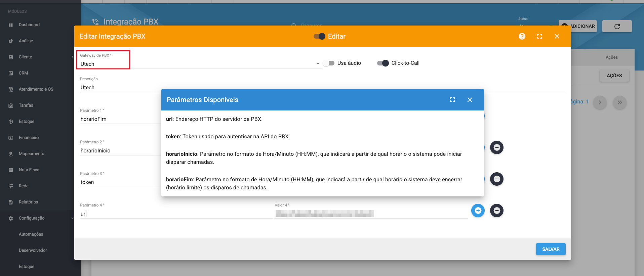This screenshot has height=276, width=644.
Task: Open the Dashboard module
Action: pos(29,25)
